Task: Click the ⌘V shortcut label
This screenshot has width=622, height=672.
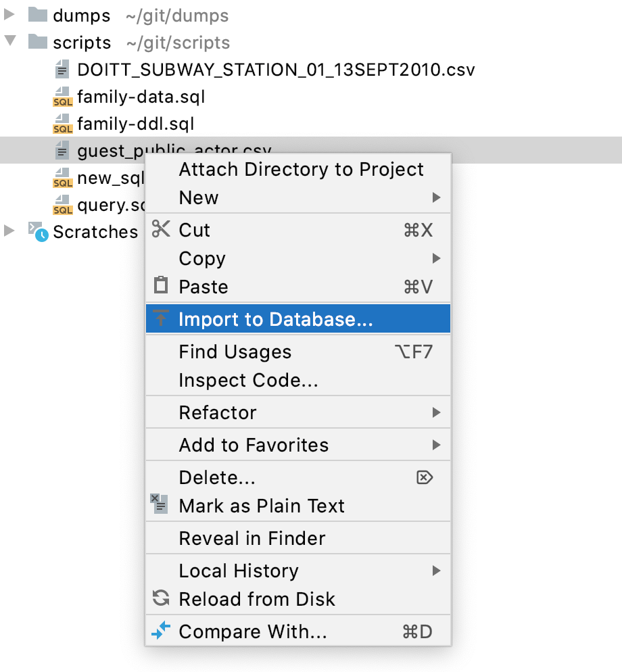Action: [418, 286]
